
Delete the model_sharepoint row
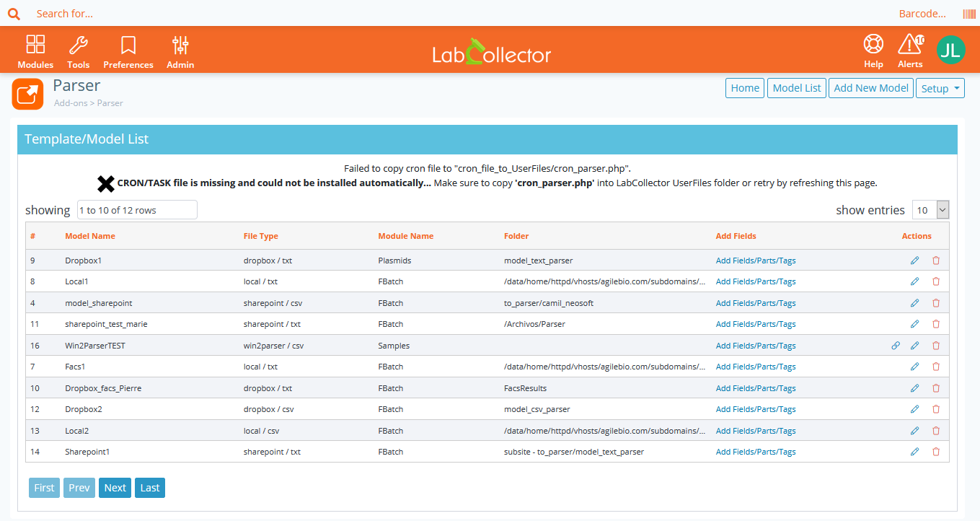(x=936, y=303)
